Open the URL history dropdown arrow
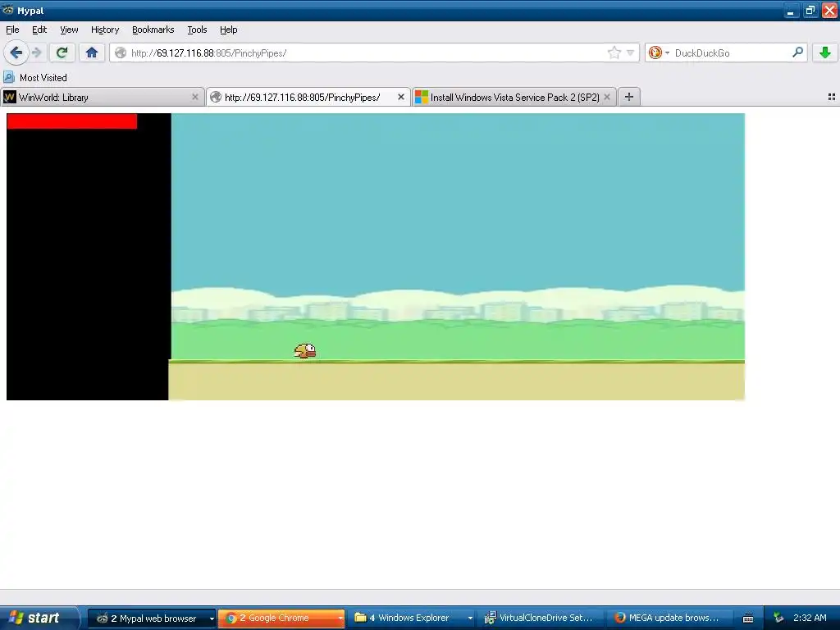The width and height of the screenshot is (840, 630). [631, 52]
